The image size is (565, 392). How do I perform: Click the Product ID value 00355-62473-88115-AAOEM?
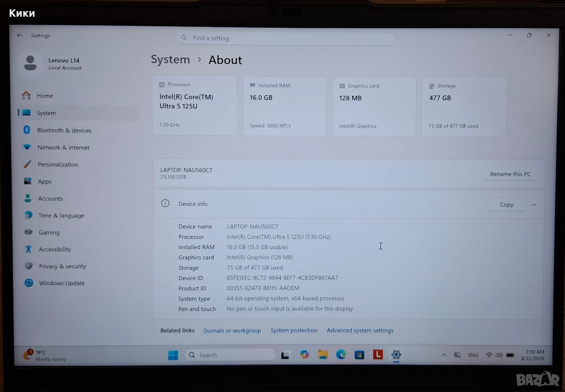click(x=263, y=288)
